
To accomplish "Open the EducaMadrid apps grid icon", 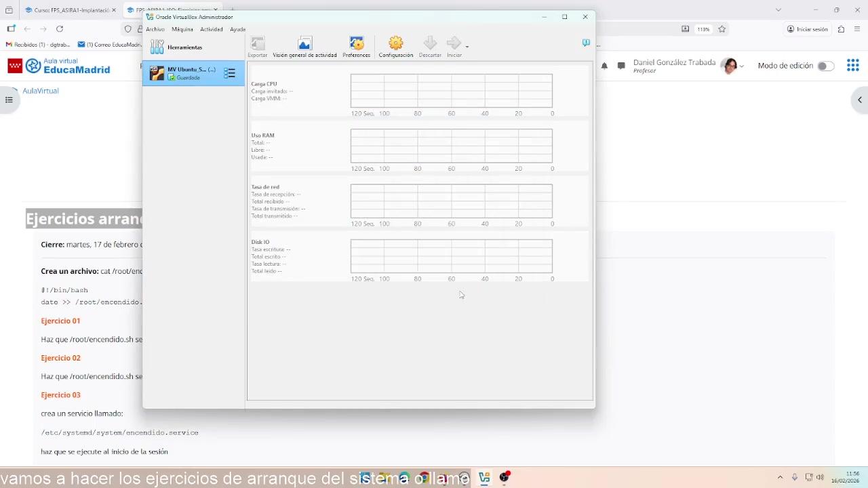I will [853, 66].
